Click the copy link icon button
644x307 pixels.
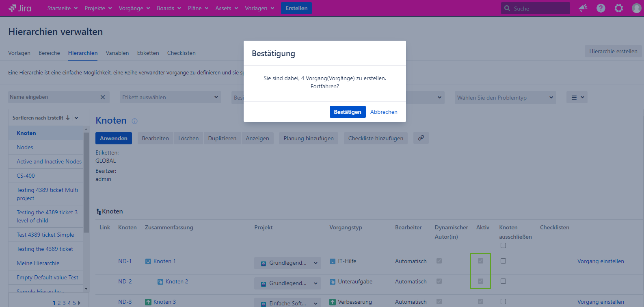pos(421,138)
